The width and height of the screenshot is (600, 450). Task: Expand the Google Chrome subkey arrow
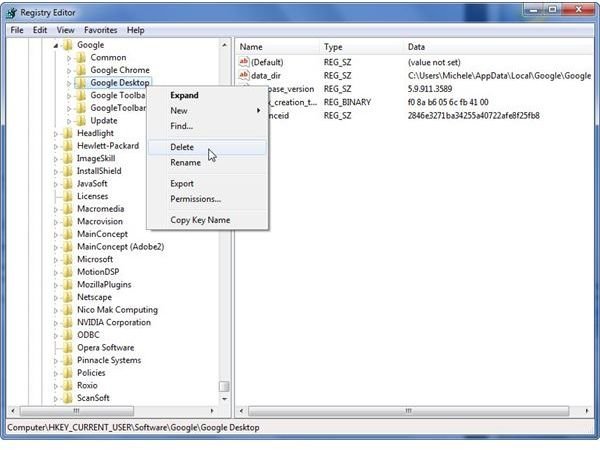point(69,71)
